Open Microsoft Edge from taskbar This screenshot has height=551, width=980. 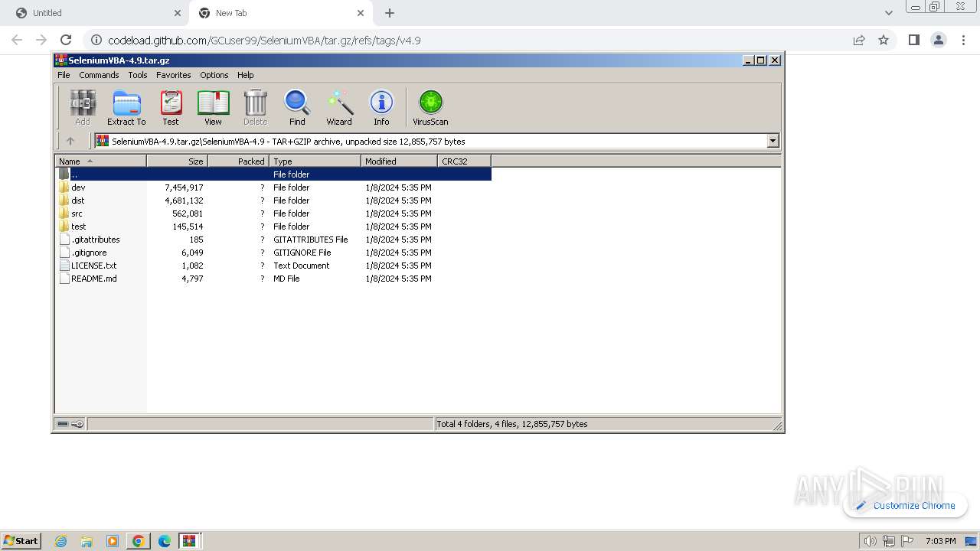(x=164, y=541)
